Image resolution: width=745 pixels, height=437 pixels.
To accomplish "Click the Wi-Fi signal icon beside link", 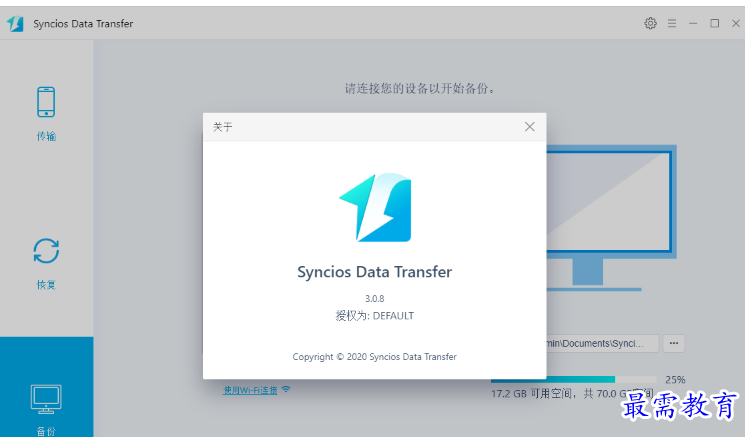I will tap(286, 389).
